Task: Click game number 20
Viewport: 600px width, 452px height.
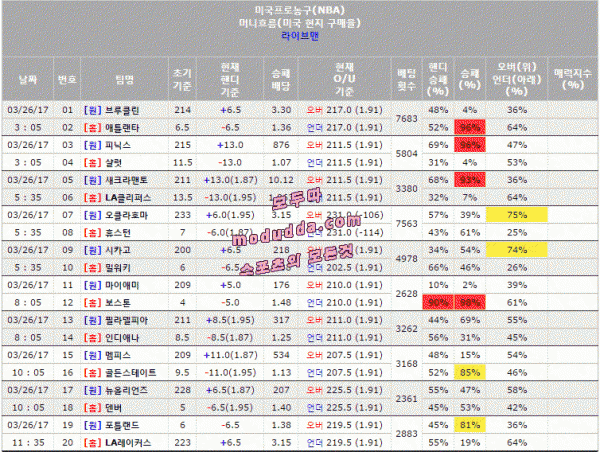Action: click(x=67, y=443)
